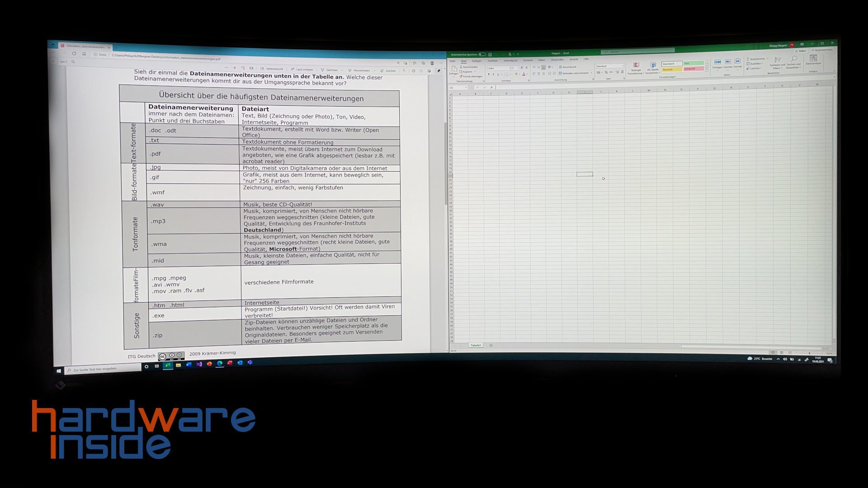Click Ausschneiden in the Excel ribbon

tap(469, 67)
